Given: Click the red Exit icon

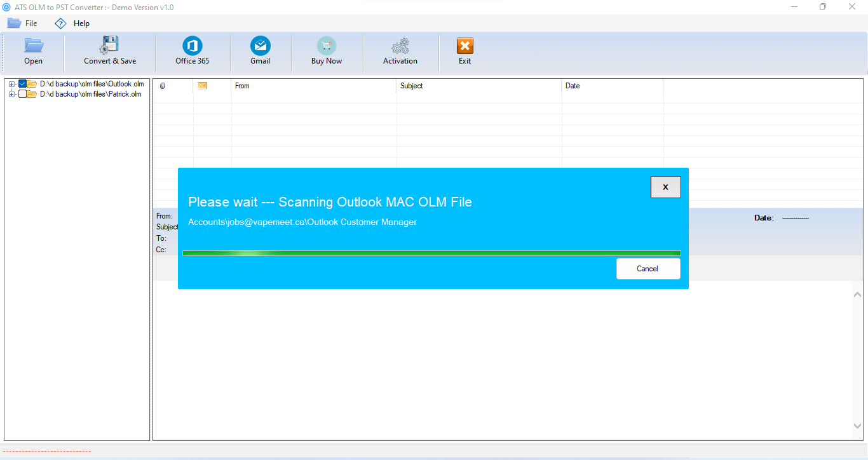Looking at the screenshot, I should [x=465, y=46].
